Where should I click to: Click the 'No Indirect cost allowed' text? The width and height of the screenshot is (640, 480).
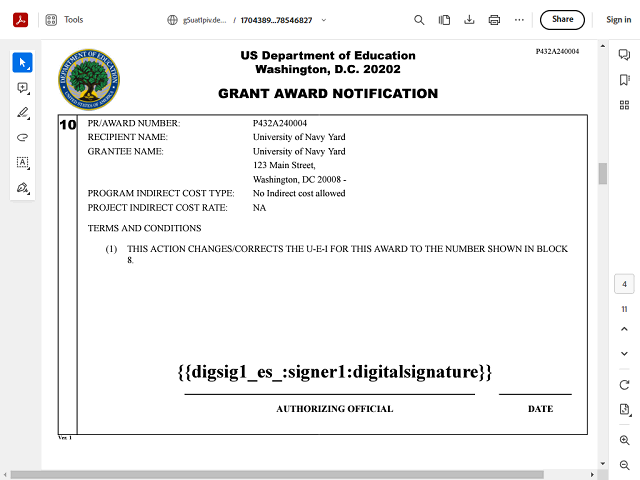[x=299, y=193]
